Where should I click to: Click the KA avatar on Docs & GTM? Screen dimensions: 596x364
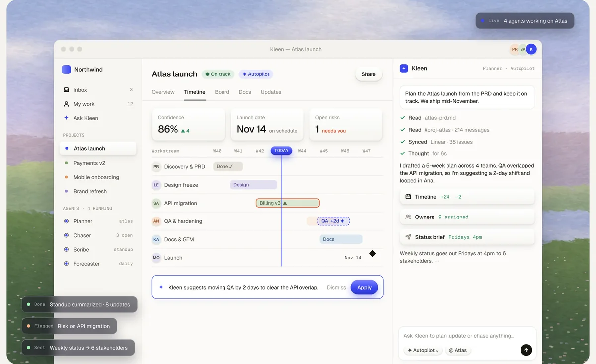[x=156, y=239]
